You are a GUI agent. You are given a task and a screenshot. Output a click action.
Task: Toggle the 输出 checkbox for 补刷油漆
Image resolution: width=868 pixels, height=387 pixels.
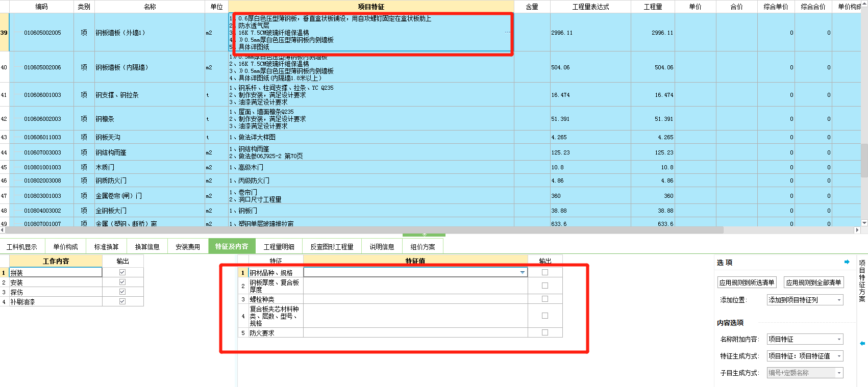pyautogui.click(x=122, y=301)
